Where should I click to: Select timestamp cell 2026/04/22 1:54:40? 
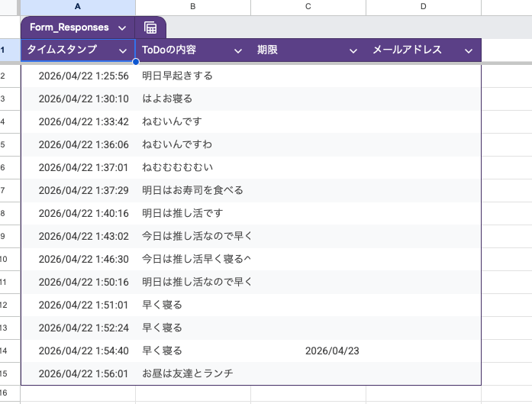pyautogui.click(x=83, y=351)
